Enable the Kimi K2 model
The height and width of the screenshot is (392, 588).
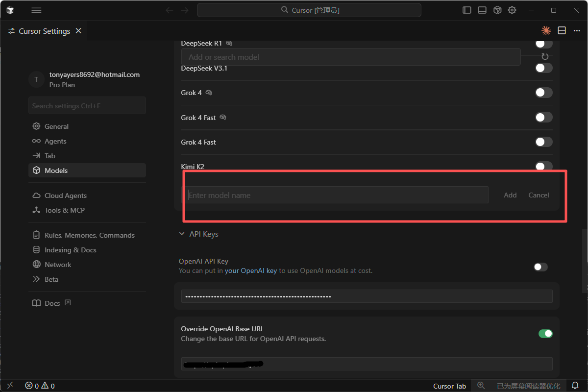click(x=544, y=166)
